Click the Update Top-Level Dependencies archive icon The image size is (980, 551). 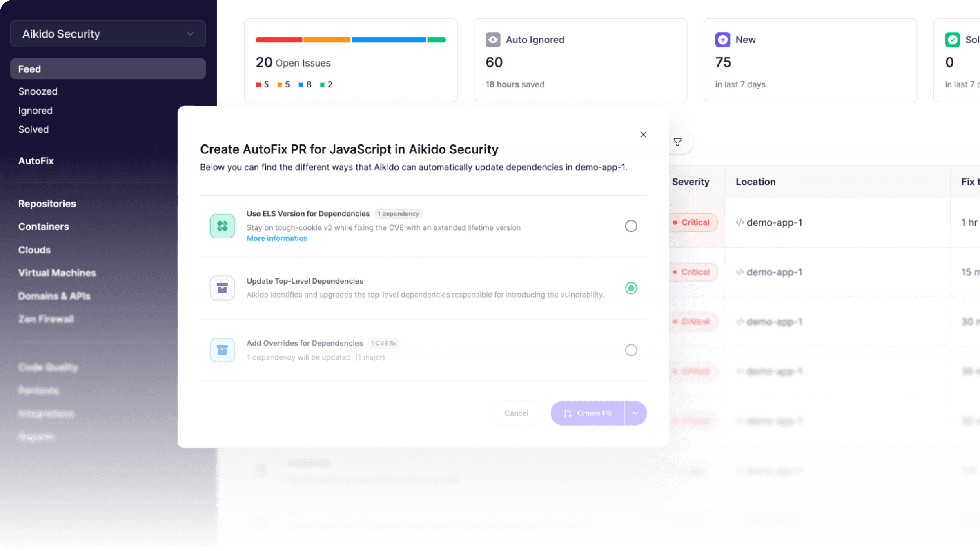coord(222,288)
